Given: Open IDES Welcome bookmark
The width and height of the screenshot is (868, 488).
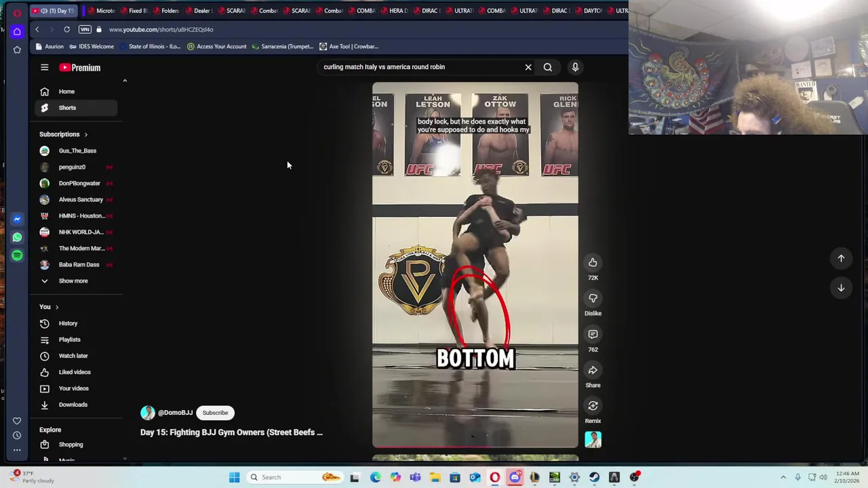Looking at the screenshot, I should click(91, 47).
